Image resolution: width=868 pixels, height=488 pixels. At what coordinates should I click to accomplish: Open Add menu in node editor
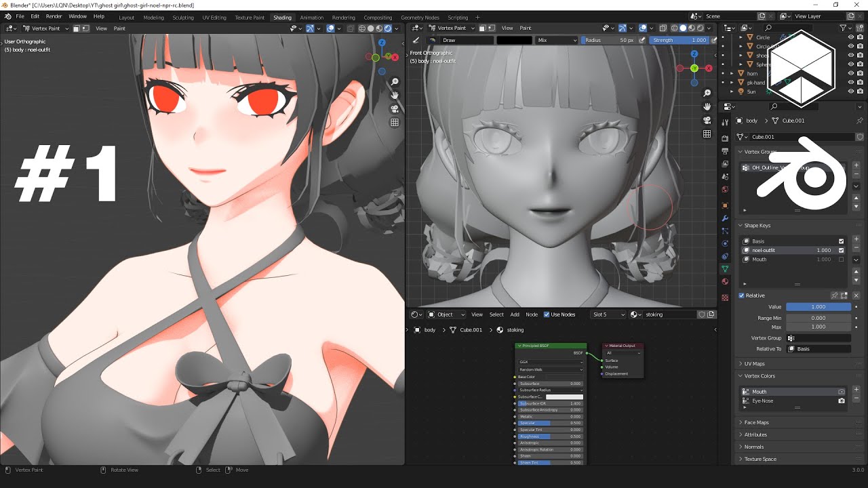pyautogui.click(x=515, y=314)
